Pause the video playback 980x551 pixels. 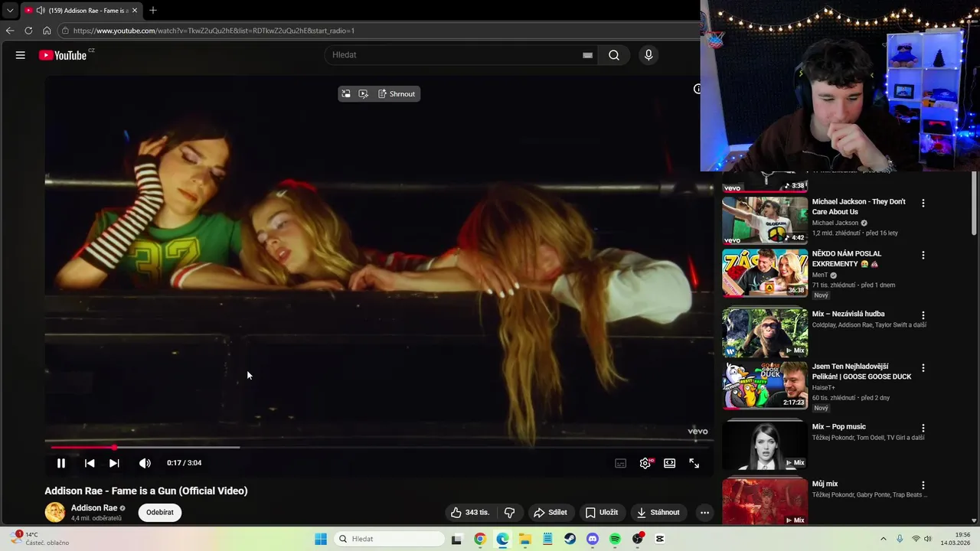(x=61, y=463)
